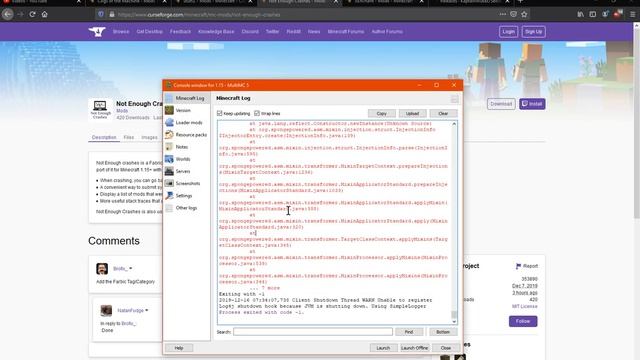The width and height of the screenshot is (640, 360).
Task: Click the MIT License link
Action: (525, 306)
